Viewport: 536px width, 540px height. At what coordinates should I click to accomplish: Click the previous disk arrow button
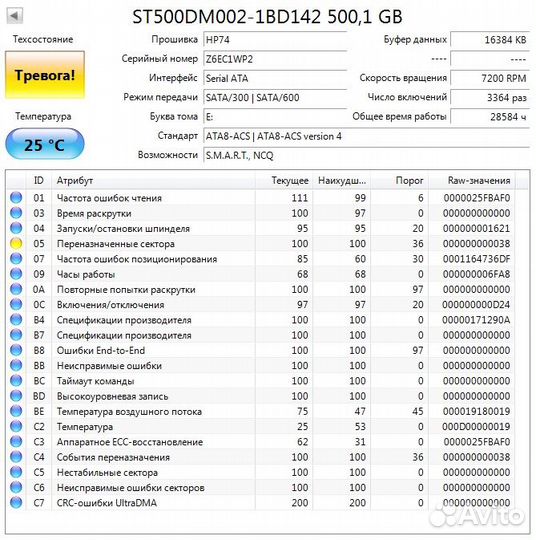click(x=15, y=15)
